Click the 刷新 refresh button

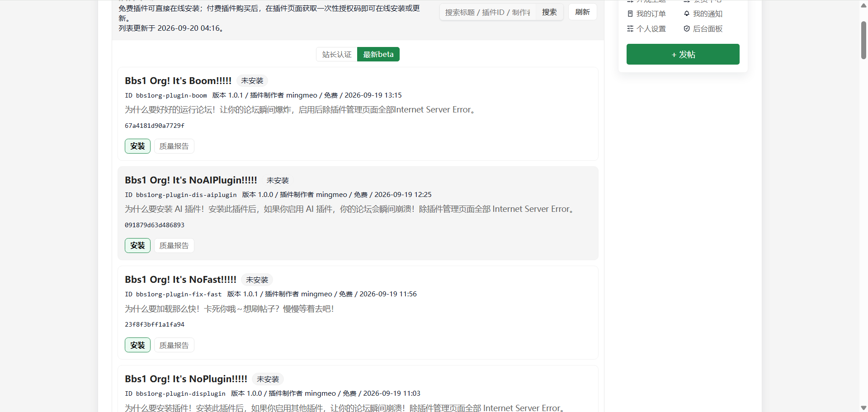coord(582,12)
